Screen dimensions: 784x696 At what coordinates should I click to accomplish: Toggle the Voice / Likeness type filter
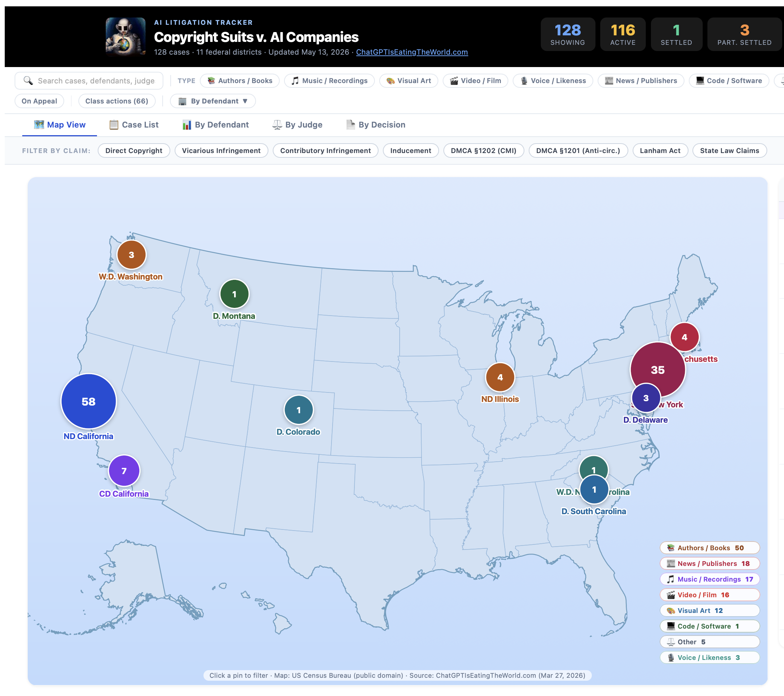(x=553, y=81)
